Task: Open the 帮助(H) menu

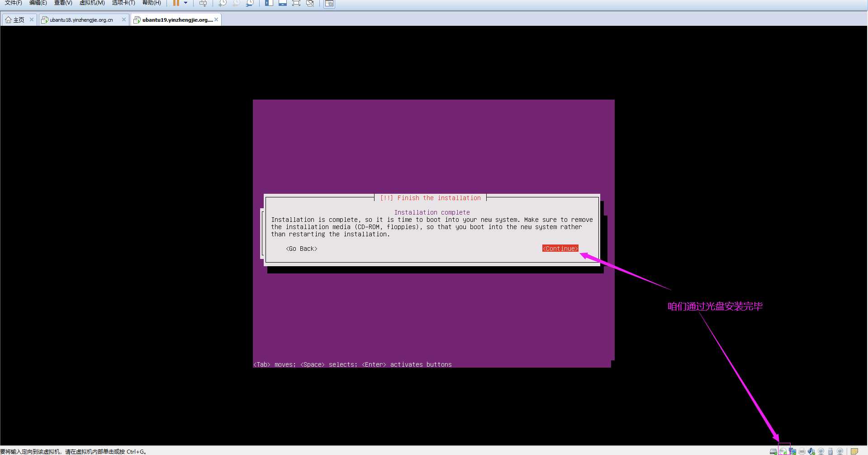Action: (152, 3)
